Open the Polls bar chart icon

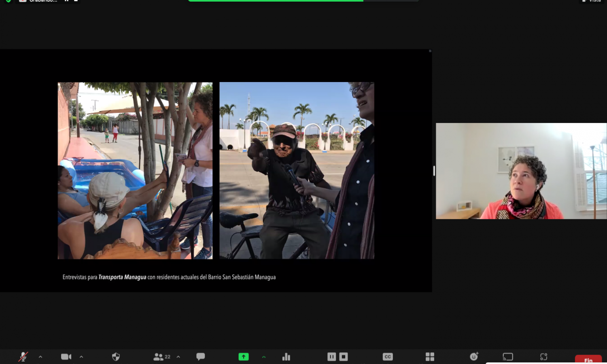pos(286,356)
